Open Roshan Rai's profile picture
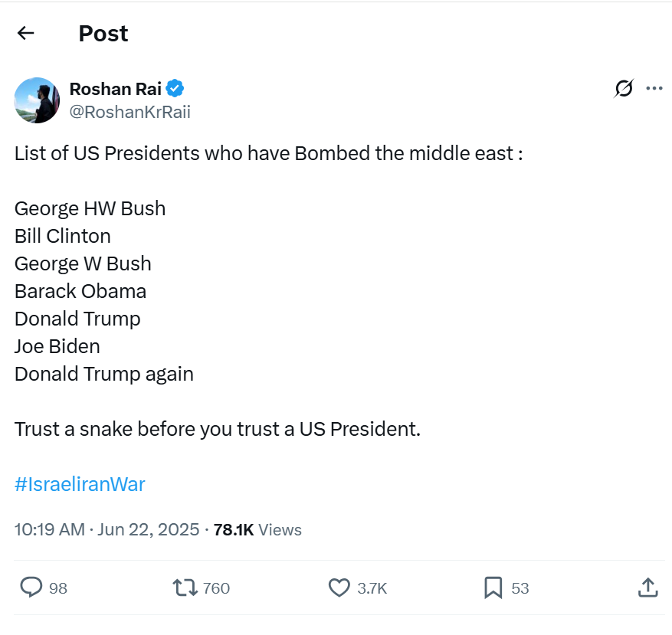The image size is (672, 635). 37,100
